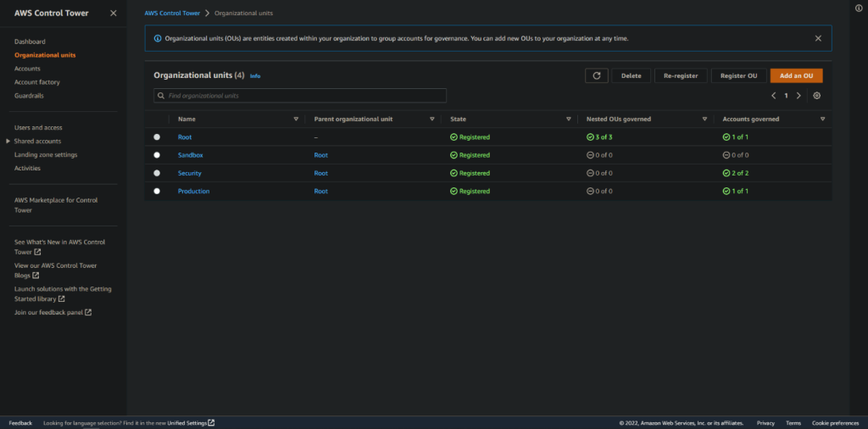Open Organizational units in sidebar

[x=46, y=55]
